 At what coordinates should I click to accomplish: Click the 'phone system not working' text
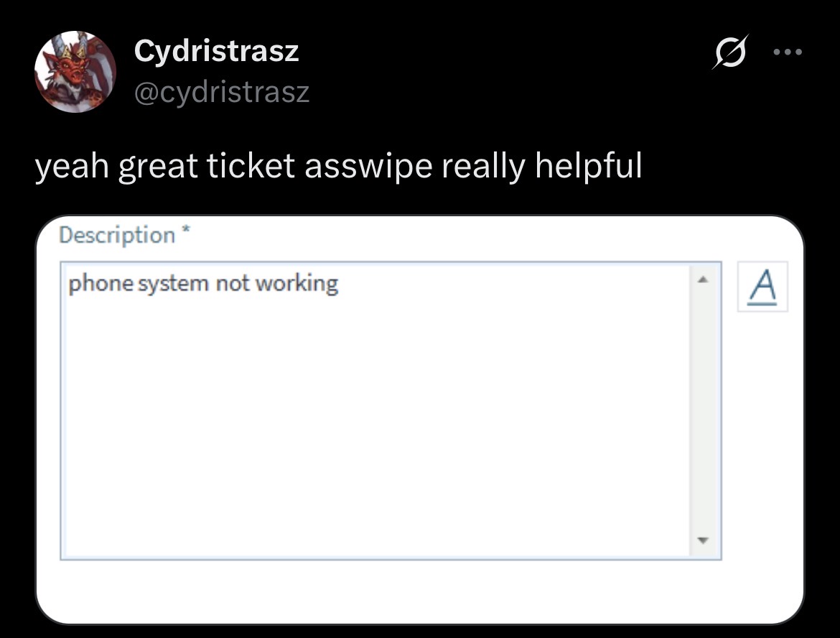click(x=203, y=284)
